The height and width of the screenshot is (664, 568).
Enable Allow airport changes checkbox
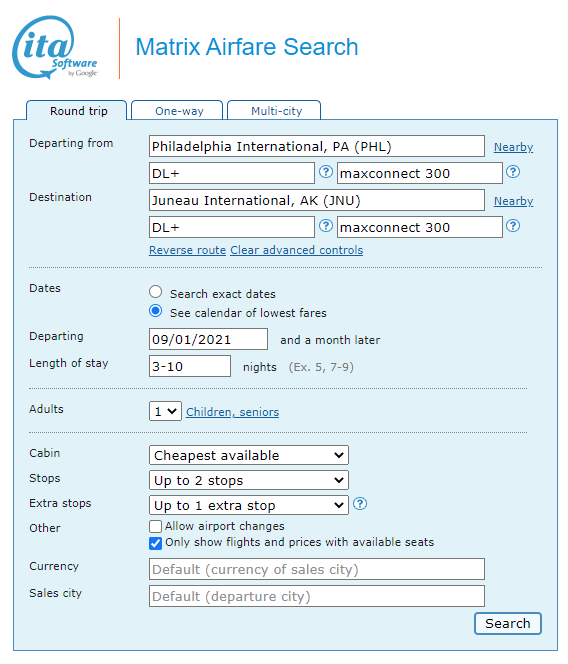(155, 526)
